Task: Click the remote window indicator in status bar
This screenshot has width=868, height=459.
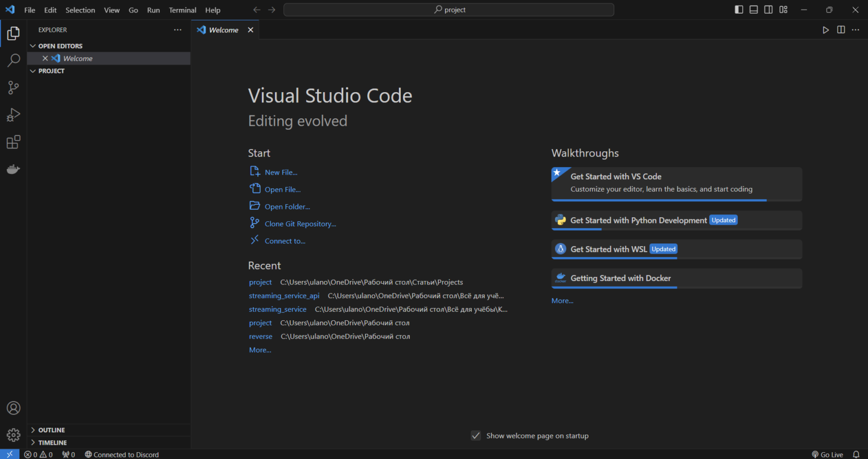Action: [x=9, y=454]
